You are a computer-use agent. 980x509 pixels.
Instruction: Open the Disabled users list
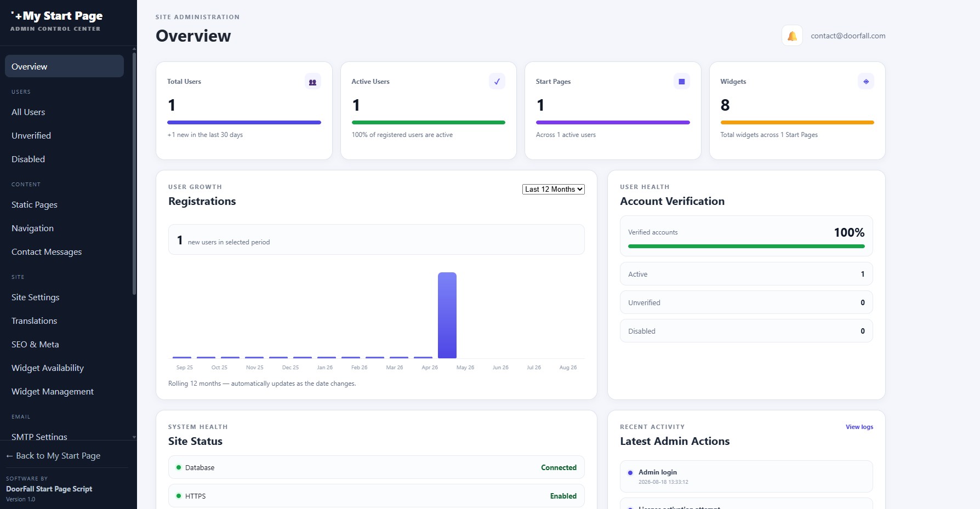tap(64, 159)
